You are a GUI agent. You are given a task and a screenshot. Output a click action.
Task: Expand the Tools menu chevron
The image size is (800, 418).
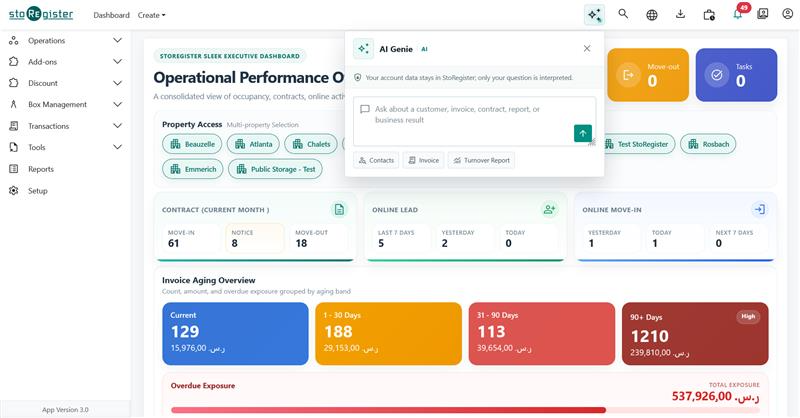tap(117, 147)
